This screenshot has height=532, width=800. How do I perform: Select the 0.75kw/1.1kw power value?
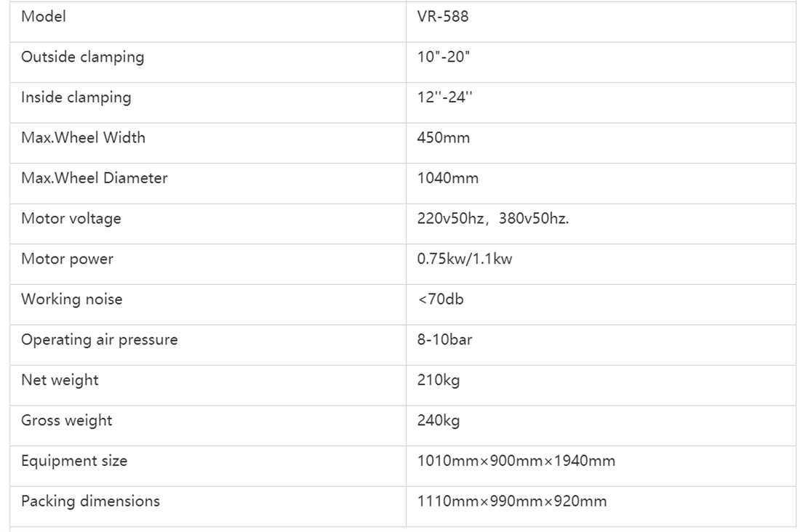pyautogui.click(x=464, y=259)
